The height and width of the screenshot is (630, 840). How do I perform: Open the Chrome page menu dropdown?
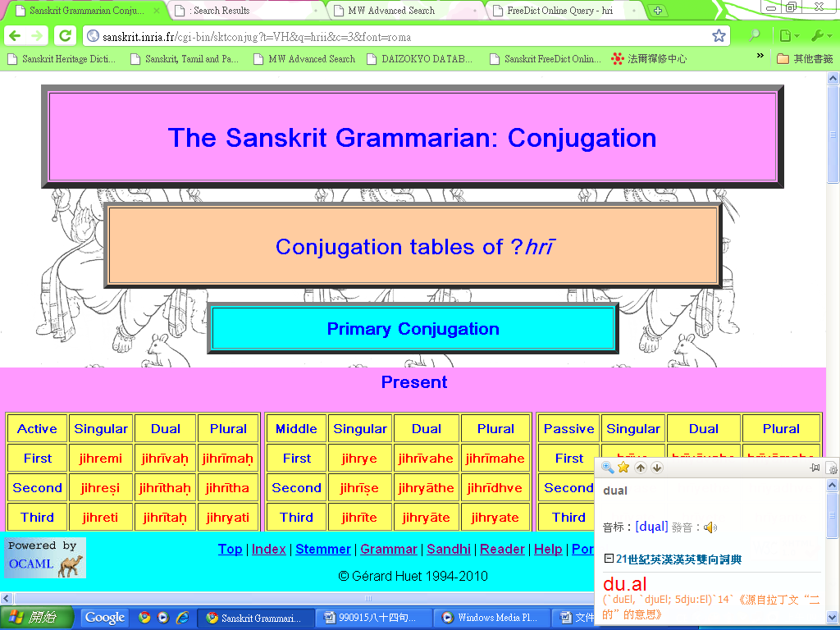[x=787, y=36]
